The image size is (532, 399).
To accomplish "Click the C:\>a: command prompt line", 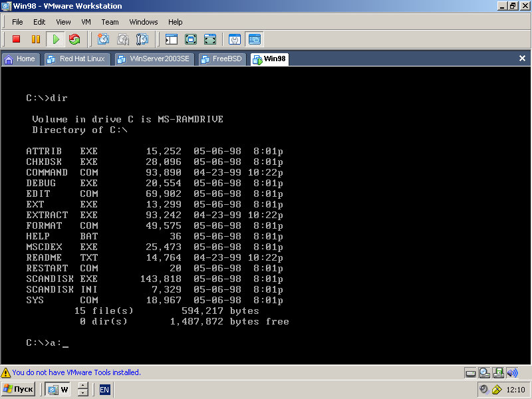I will click(47, 343).
